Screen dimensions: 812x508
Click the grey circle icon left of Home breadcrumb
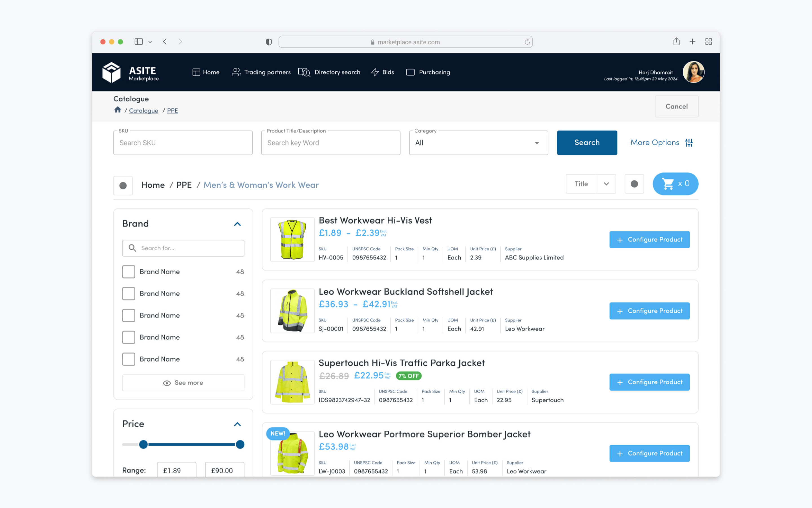click(123, 185)
